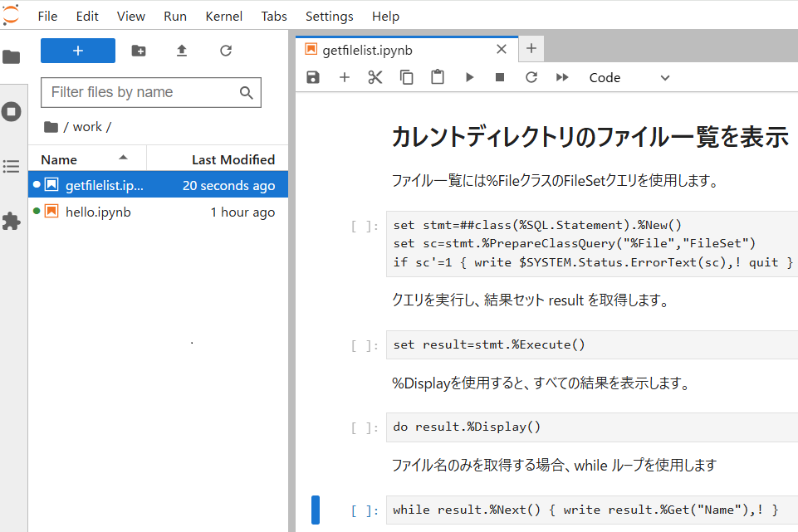This screenshot has width=798, height=532.
Task: Upload files using the upload icon
Action: pos(182,51)
